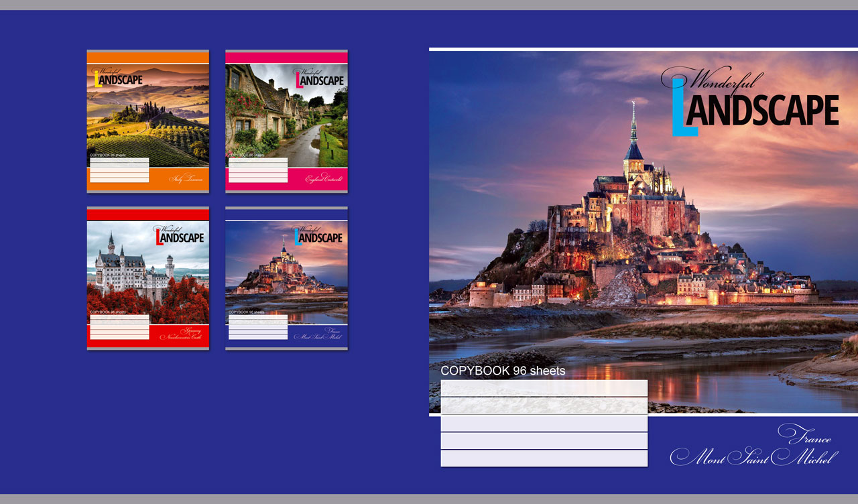Click the yellow L on the Tuscany cover logo
Viewport: 858px width, 504px height.
98,80
